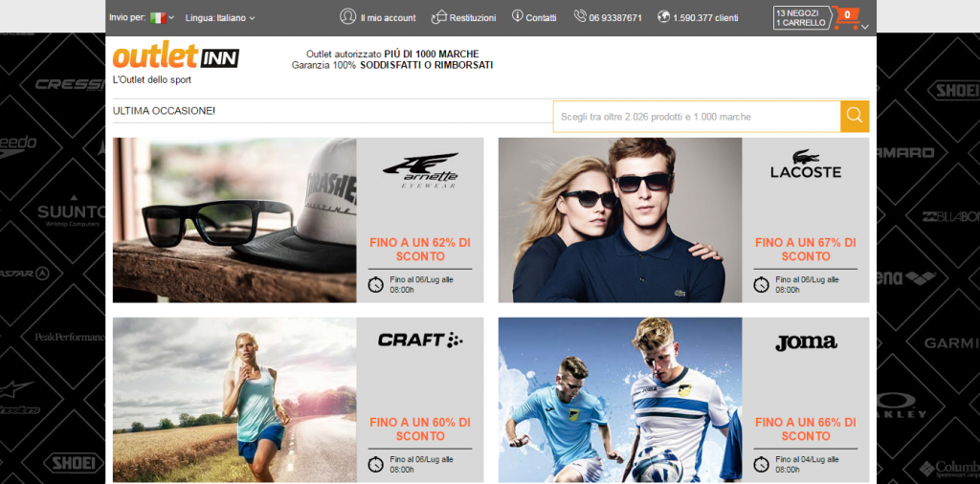Click Arnette 'Fino a un 62% di sconto'
980x484 pixels.
tap(420, 250)
